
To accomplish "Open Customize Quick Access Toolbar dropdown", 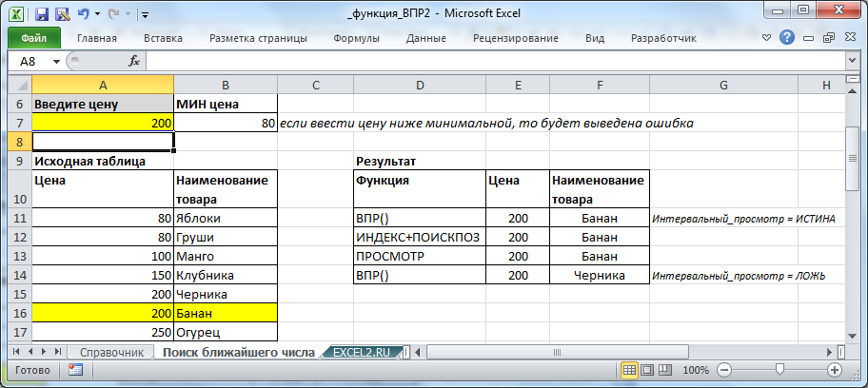I will pos(144,15).
